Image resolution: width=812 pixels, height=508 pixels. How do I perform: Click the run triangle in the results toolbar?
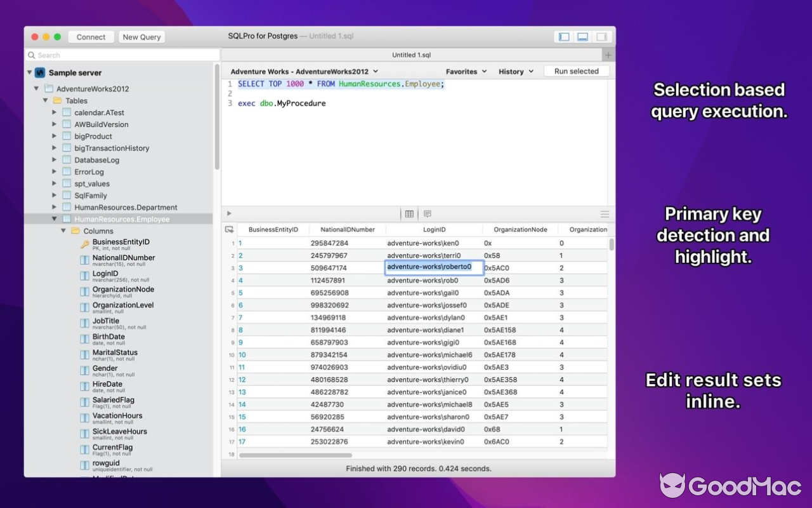tap(229, 213)
